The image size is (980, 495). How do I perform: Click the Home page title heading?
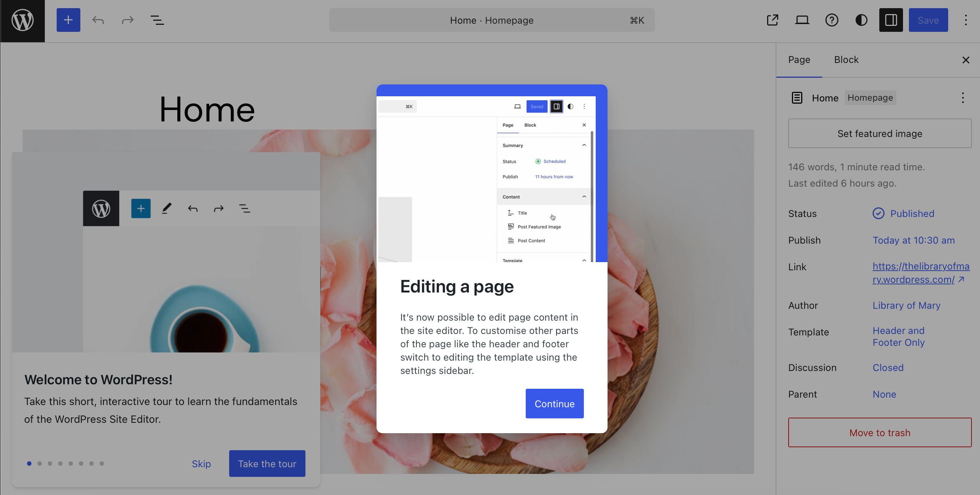click(207, 110)
